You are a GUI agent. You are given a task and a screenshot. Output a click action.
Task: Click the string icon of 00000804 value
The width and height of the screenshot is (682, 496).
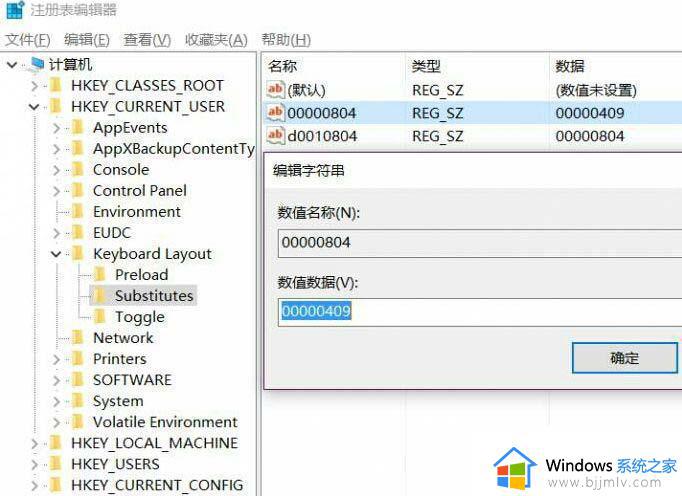click(x=275, y=113)
